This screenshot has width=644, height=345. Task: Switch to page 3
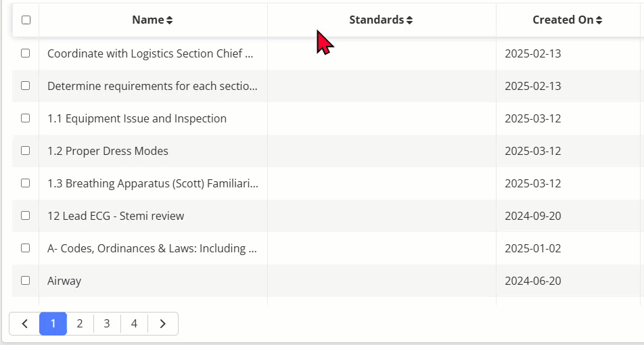(x=107, y=323)
